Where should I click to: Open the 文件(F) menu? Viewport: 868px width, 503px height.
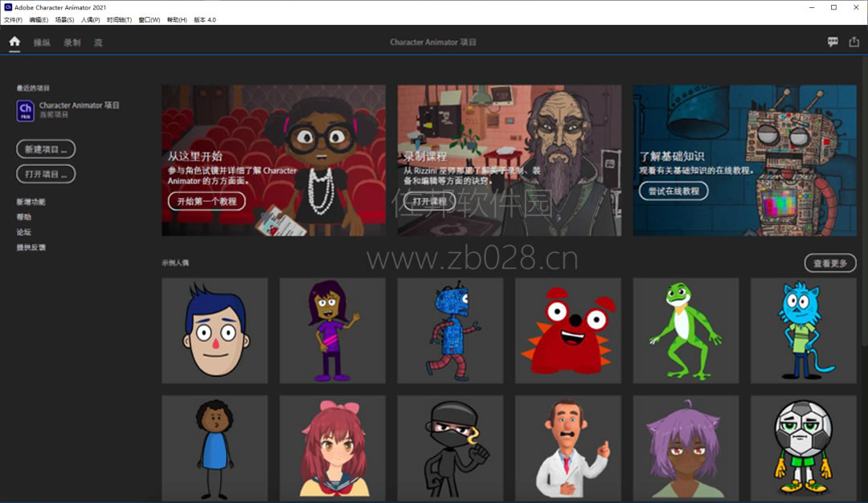(x=13, y=20)
